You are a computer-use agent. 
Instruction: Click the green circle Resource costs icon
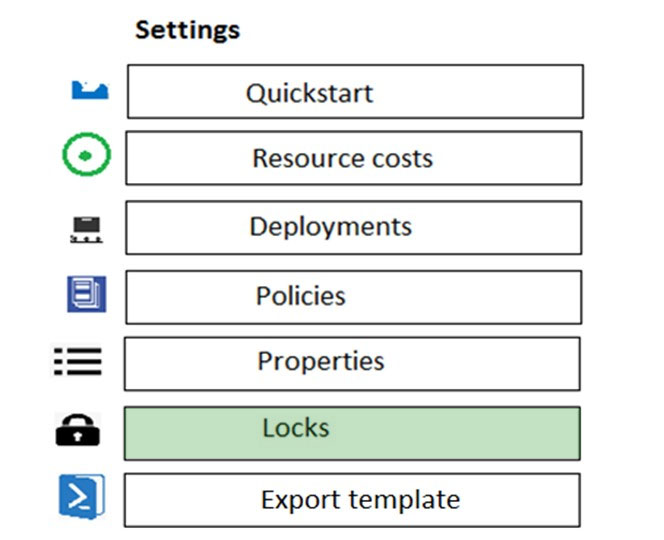pos(86,154)
